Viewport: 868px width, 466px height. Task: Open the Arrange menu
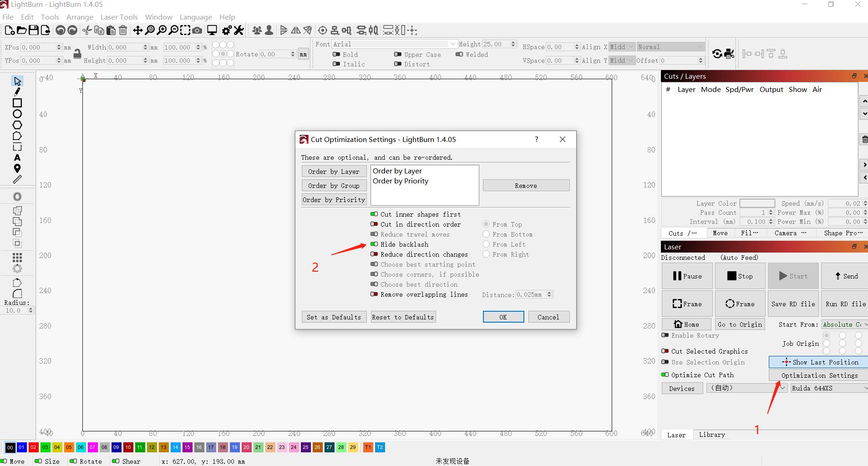pos(80,17)
